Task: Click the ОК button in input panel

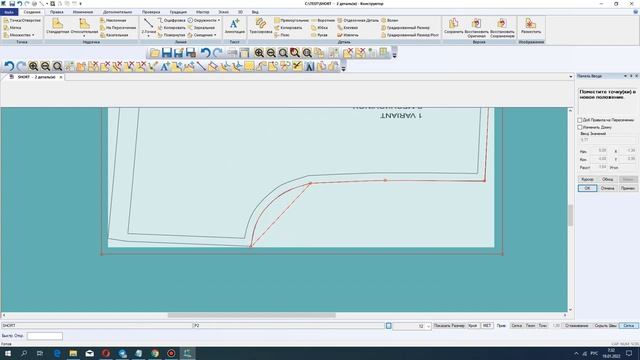Action: pos(587,188)
